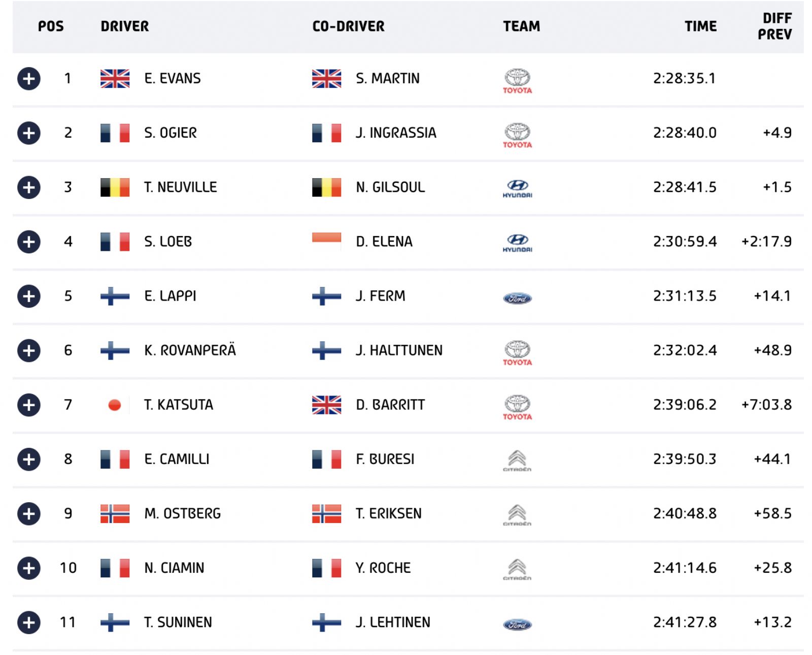Click the plus icon for K. Rovanperä
The height and width of the screenshot is (655, 812).
click(x=29, y=350)
